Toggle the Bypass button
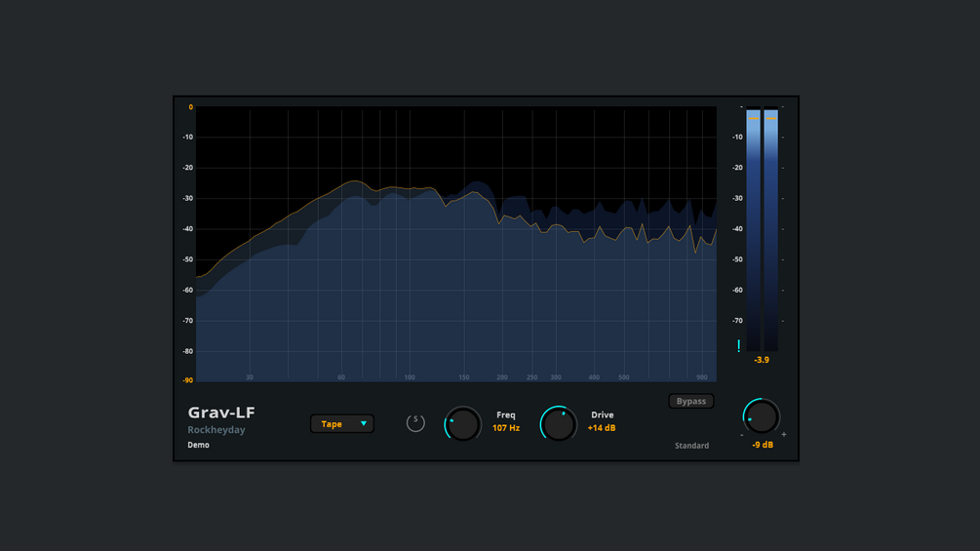The width and height of the screenshot is (980, 551). [691, 401]
